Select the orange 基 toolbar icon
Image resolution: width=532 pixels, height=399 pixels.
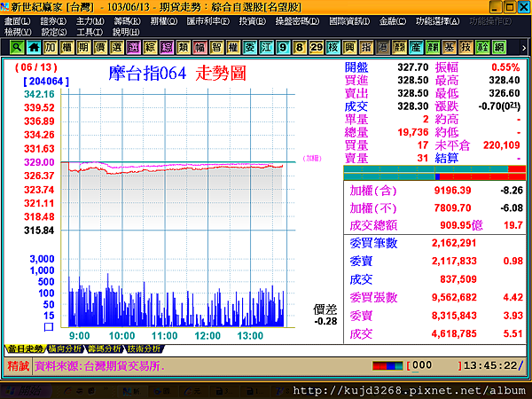point(450,48)
